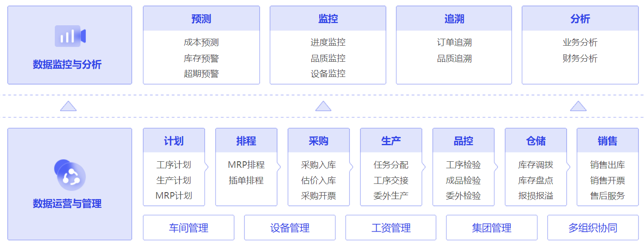Select the 销售 column header
The image size is (644, 243).
pyautogui.click(x=607, y=141)
